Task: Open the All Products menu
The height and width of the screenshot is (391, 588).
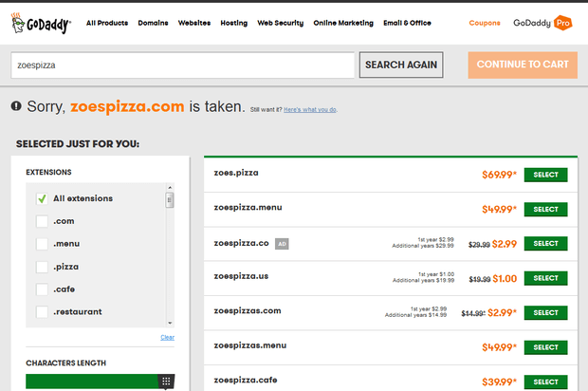Action: tap(107, 23)
